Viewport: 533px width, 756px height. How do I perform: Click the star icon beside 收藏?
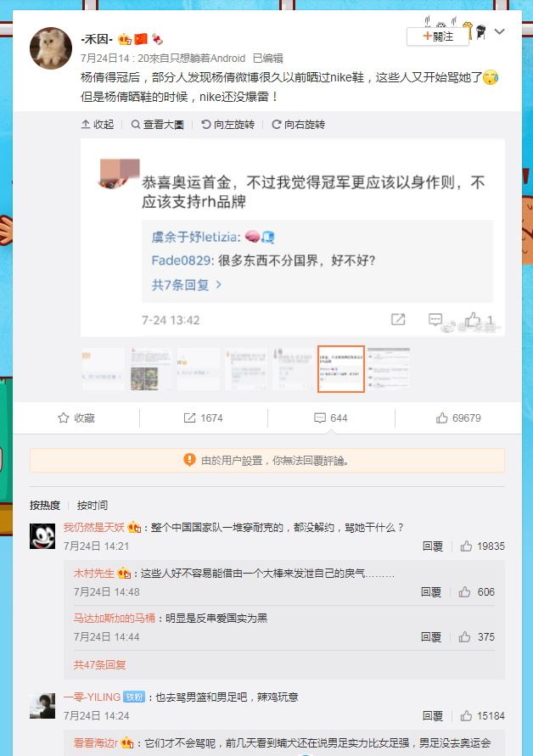(x=63, y=418)
